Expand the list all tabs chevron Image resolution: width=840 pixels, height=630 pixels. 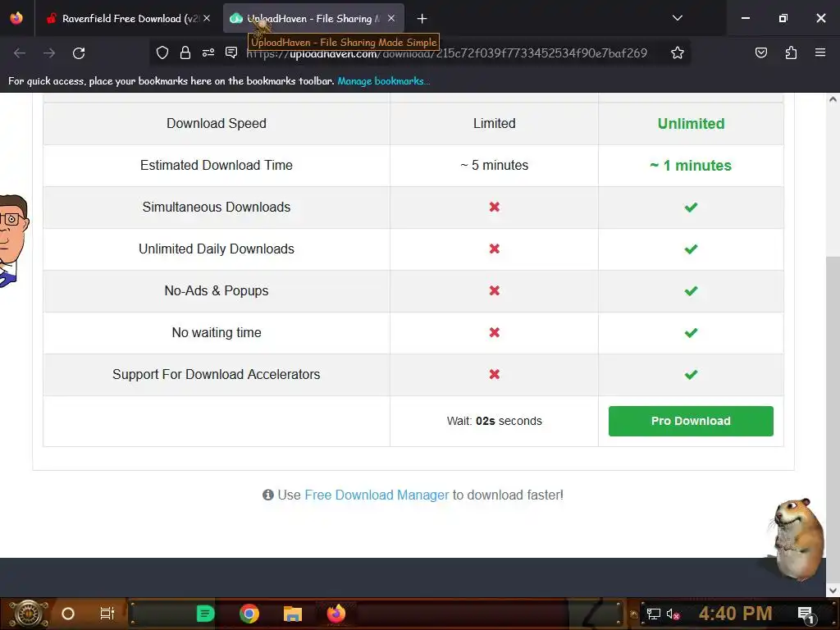pos(677,18)
